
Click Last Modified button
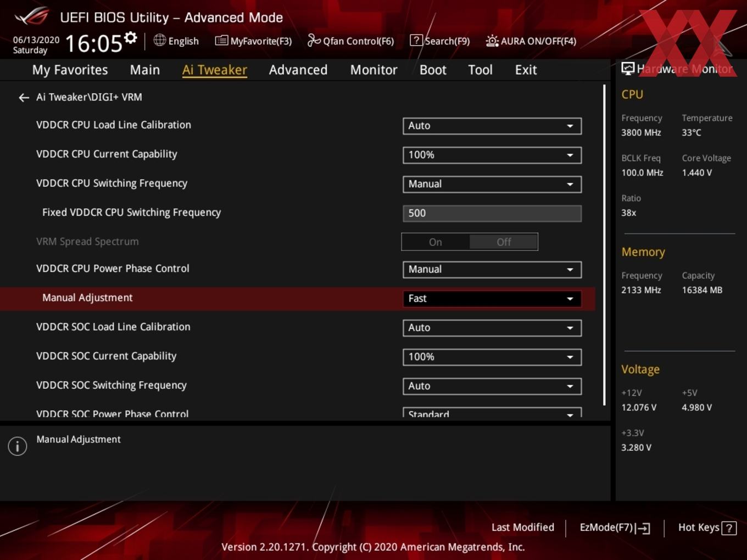523,528
